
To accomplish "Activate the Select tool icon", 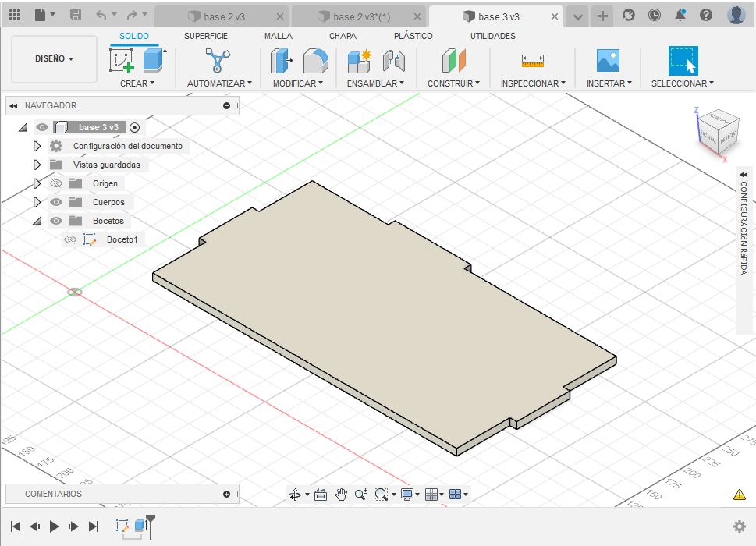I will coord(683,60).
